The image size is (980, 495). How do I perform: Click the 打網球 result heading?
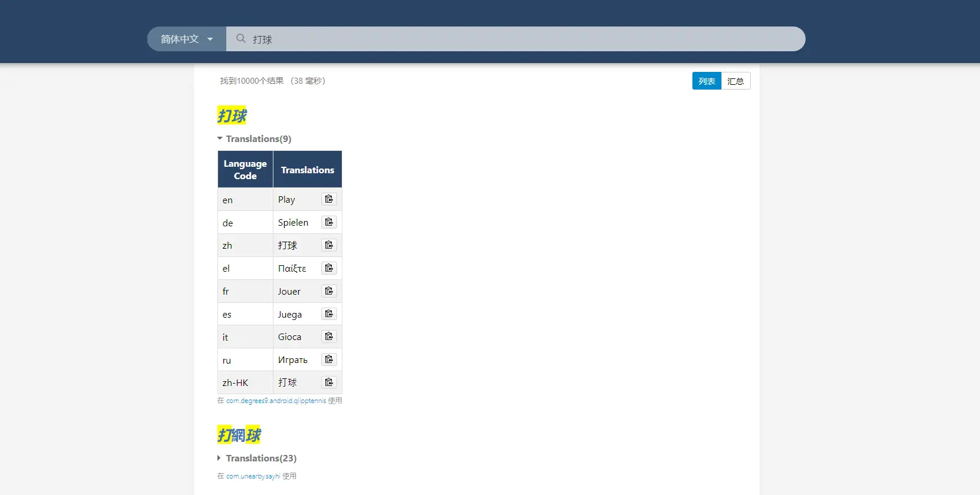click(239, 435)
